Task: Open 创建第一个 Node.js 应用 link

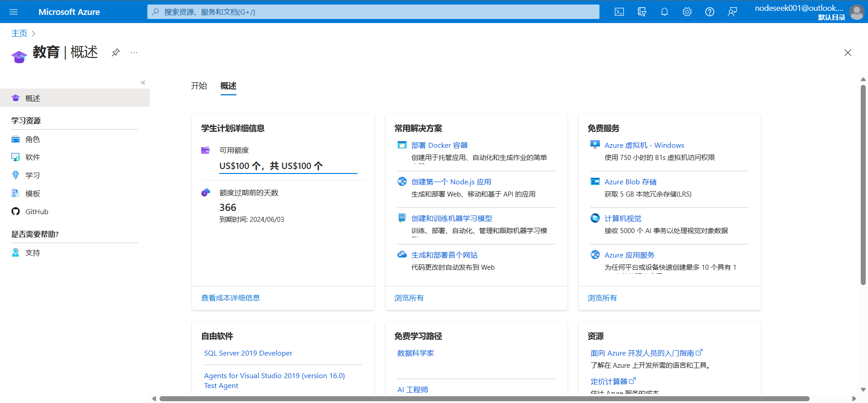Action: pos(451,182)
